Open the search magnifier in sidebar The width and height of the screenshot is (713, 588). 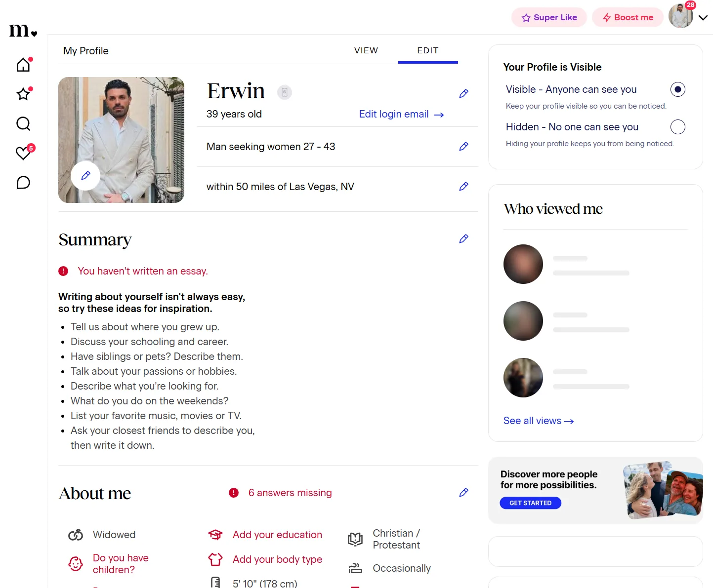click(23, 123)
